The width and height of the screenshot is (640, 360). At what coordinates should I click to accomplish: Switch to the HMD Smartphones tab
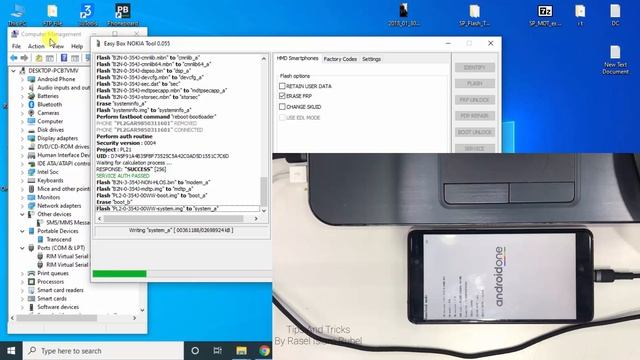click(x=298, y=58)
